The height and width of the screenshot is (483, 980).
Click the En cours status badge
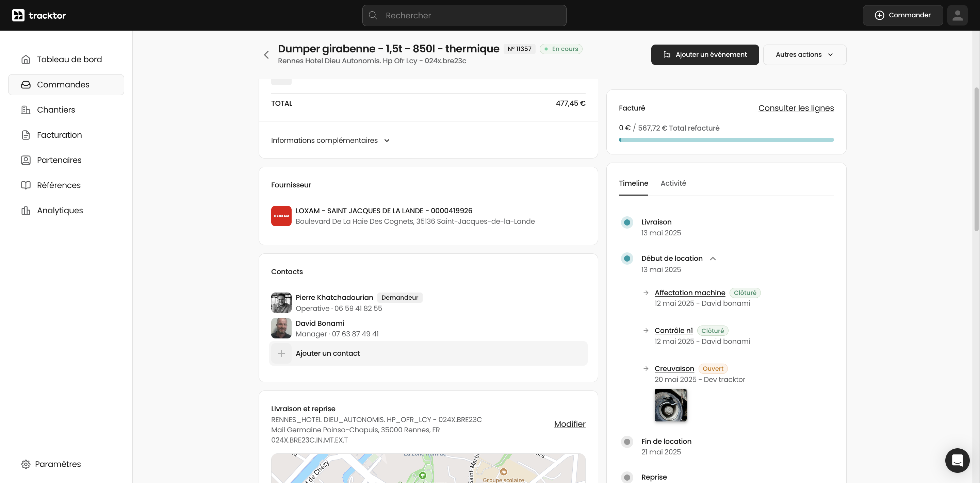tap(561, 49)
